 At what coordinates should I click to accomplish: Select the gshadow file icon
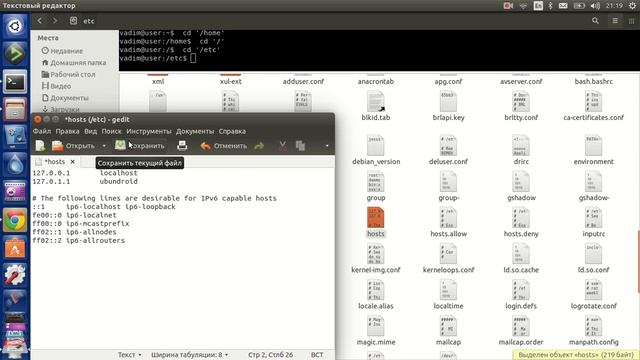tap(521, 181)
